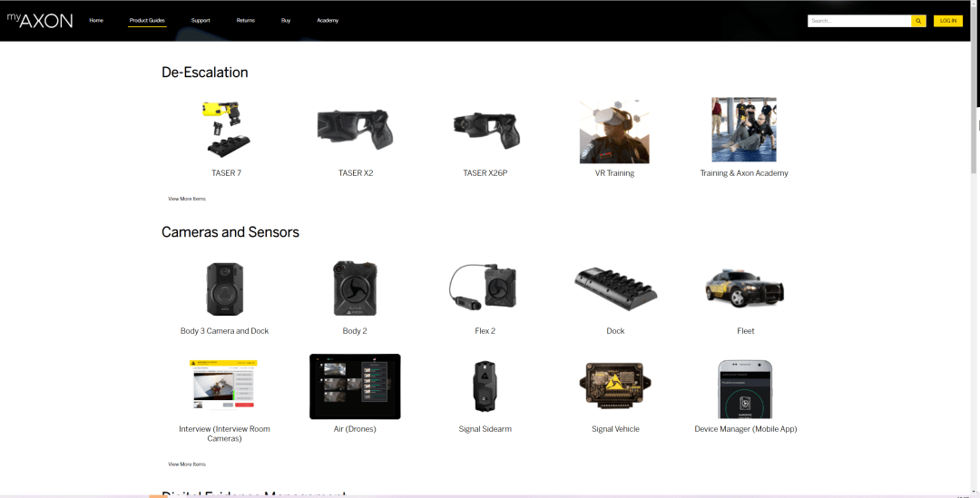Click the Training & Axon Academy label

(744, 173)
